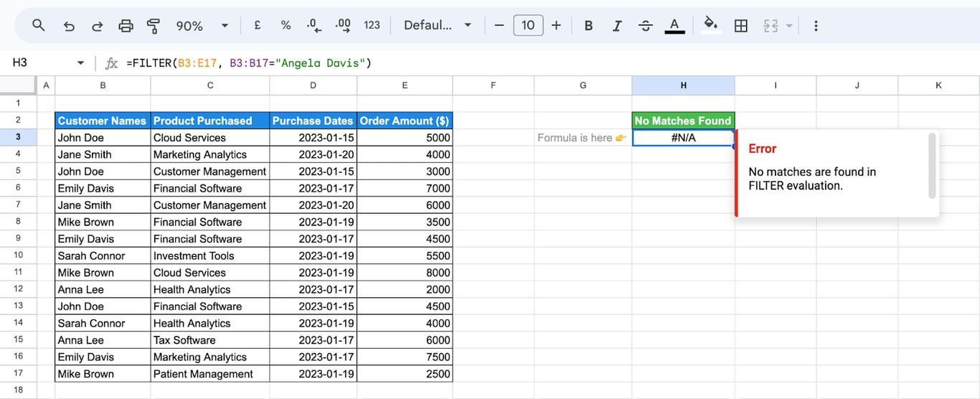980x399 pixels.
Task: Click the Patient Management cell
Action: (x=210, y=374)
